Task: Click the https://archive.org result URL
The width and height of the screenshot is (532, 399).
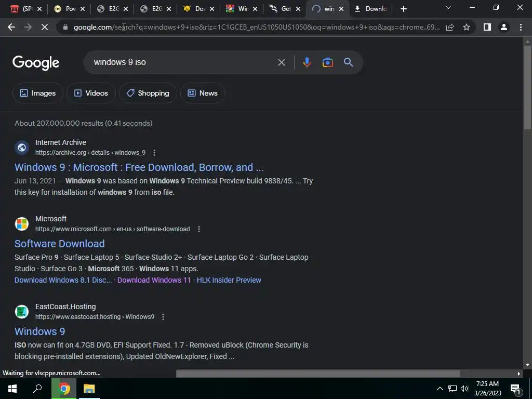Action: pos(90,153)
